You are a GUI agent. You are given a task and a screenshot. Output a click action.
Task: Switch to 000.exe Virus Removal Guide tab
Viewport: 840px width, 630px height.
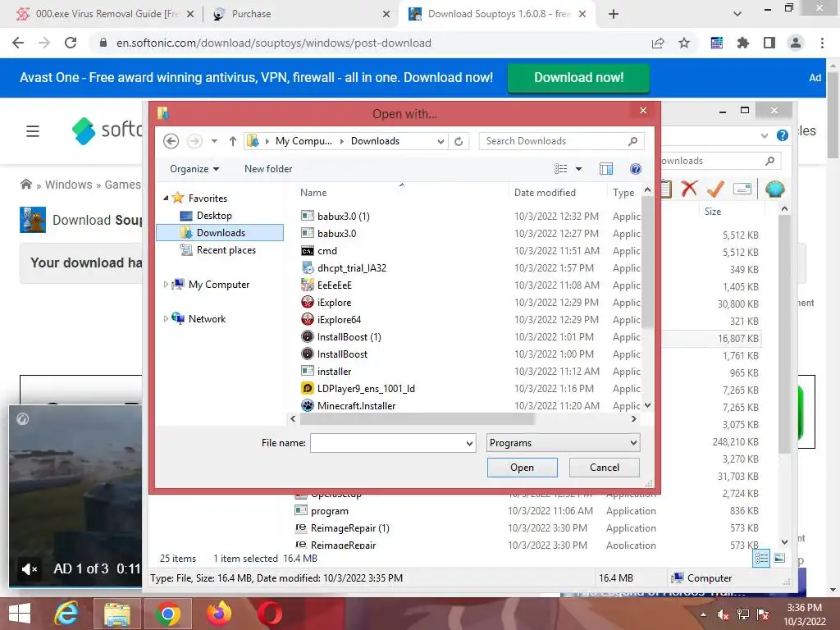[x=106, y=14]
